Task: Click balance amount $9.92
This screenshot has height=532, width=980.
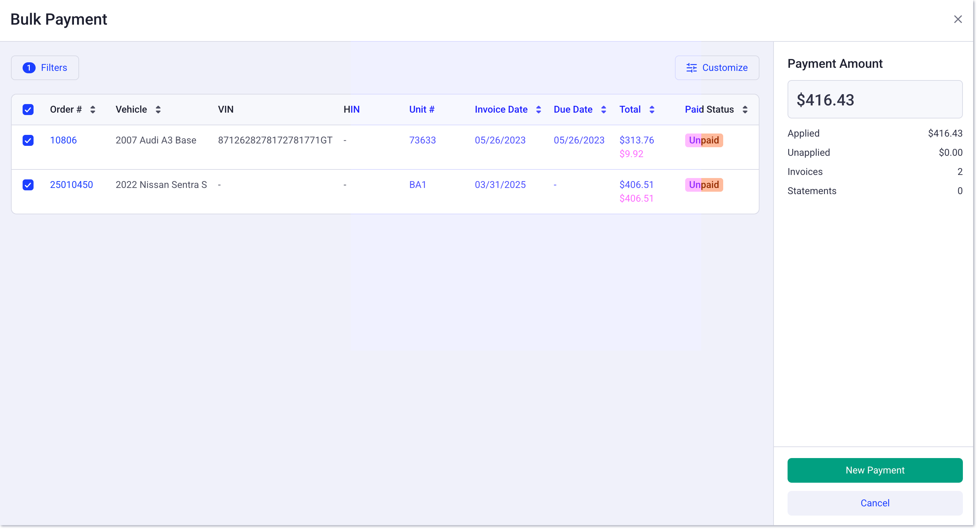Action: click(x=631, y=154)
